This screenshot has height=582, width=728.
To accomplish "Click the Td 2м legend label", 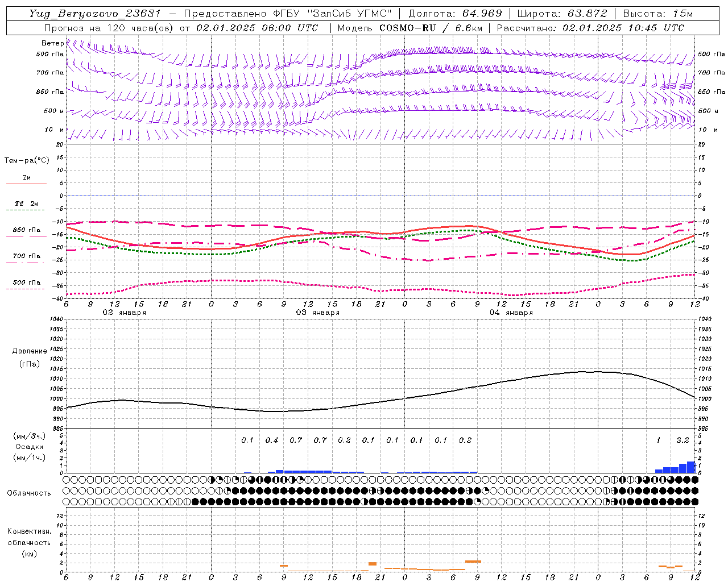I will coord(26,203).
